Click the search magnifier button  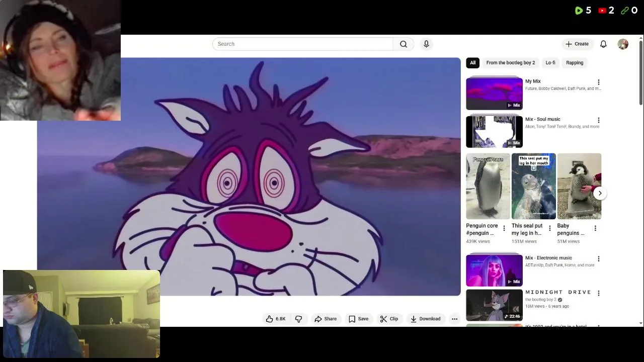[x=404, y=44]
